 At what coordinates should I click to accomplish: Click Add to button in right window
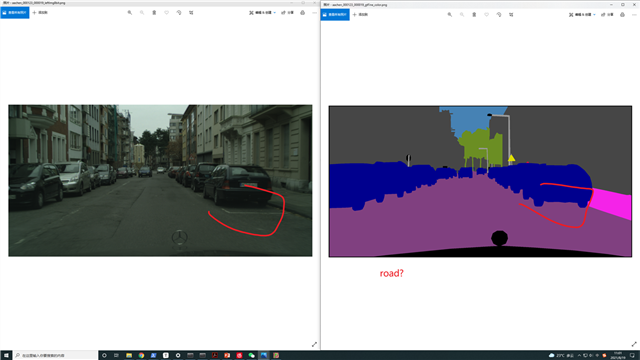pos(360,15)
